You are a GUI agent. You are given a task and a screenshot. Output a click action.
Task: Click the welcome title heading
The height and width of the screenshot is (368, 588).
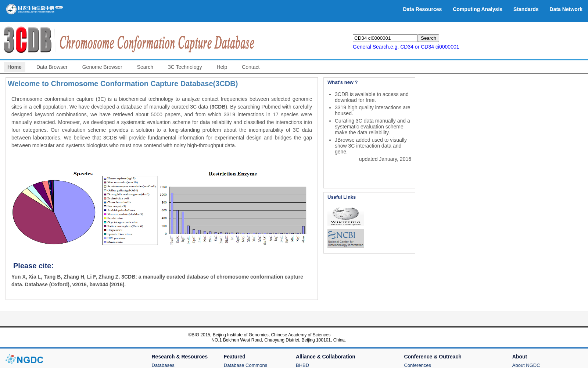(123, 84)
